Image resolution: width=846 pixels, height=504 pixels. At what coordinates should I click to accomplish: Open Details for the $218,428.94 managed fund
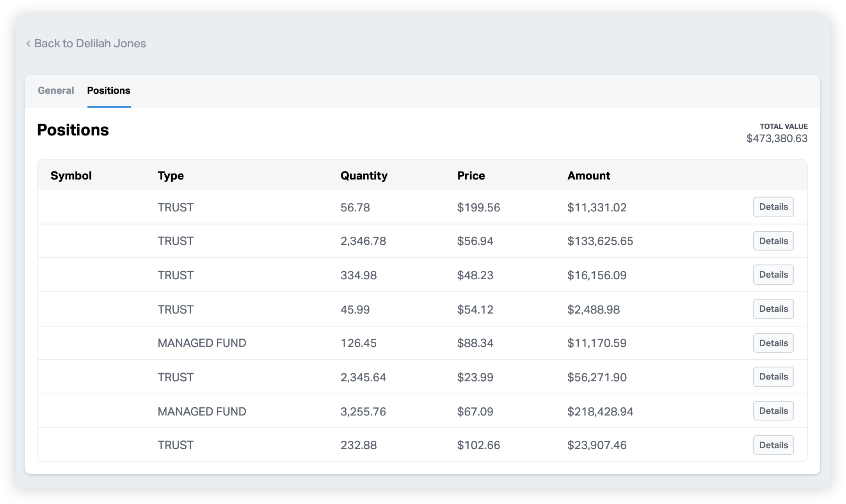point(773,411)
